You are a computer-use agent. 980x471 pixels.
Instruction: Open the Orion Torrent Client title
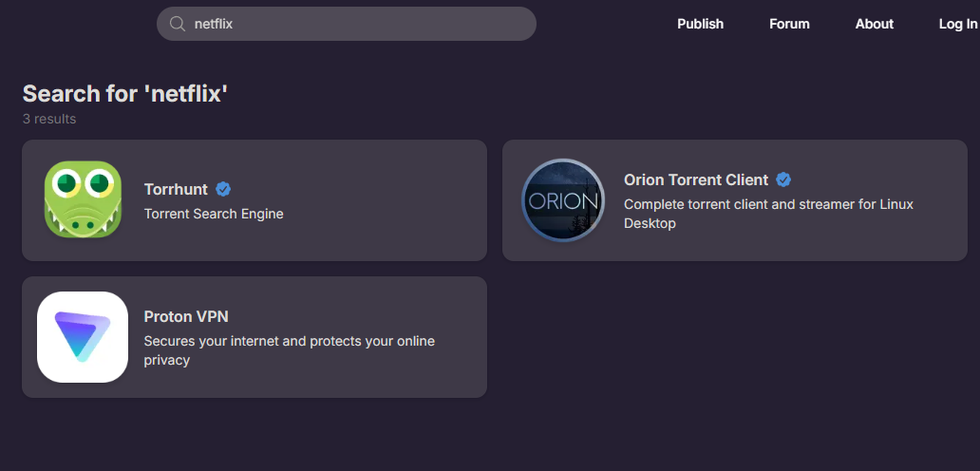[695, 179]
